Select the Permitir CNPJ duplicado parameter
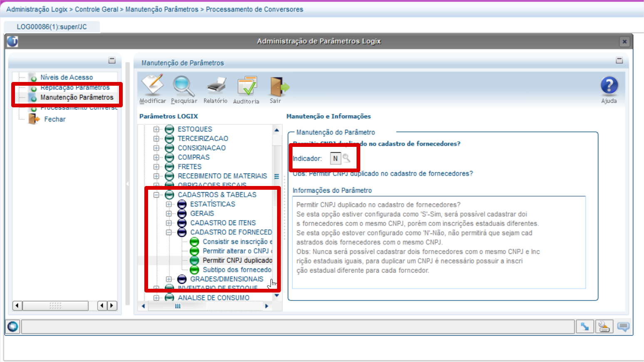The width and height of the screenshot is (644, 362). point(238,260)
